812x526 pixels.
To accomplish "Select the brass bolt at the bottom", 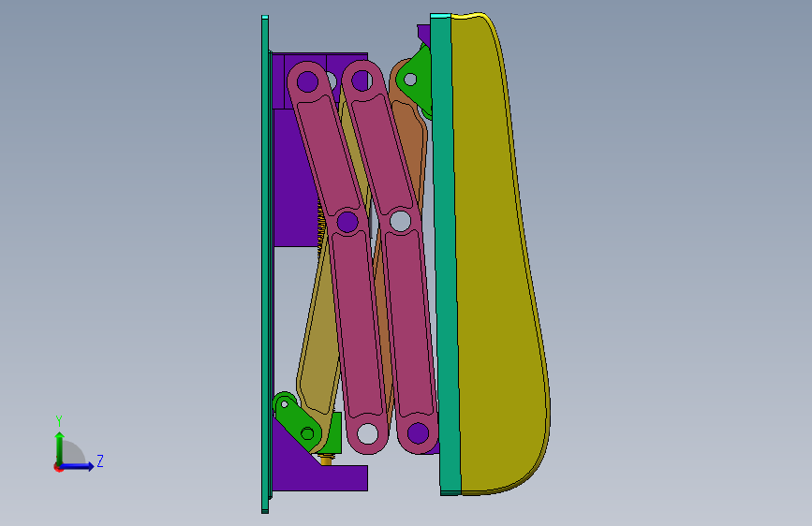I will pos(326,459).
